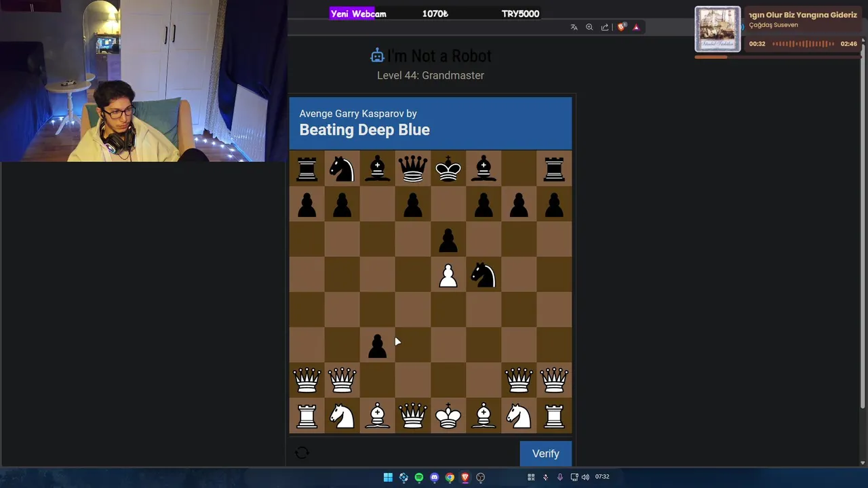Select the white king in the bottom row
Image resolution: width=868 pixels, height=488 pixels.
[448, 415]
